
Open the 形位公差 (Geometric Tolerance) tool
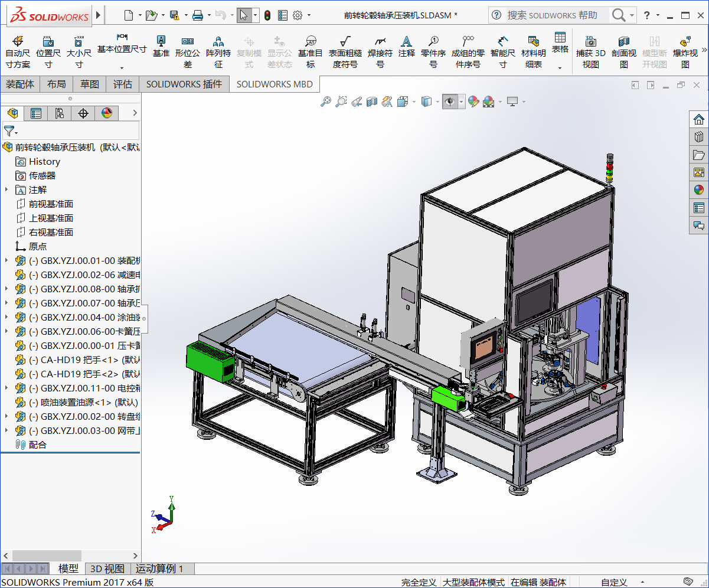pyautogui.click(x=188, y=51)
